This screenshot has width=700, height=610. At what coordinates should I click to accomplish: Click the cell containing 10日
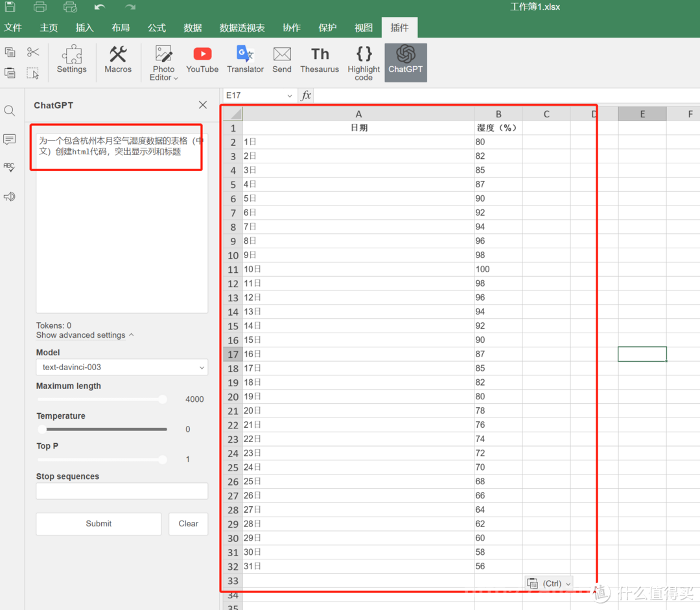(358, 269)
